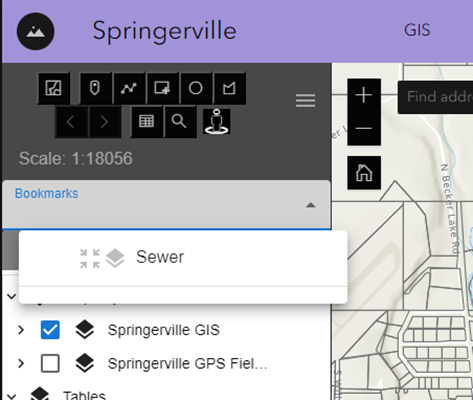The height and width of the screenshot is (400, 473).
Task: Select the Tables tree item
Action: pyautogui.click(x=84, y=395)
